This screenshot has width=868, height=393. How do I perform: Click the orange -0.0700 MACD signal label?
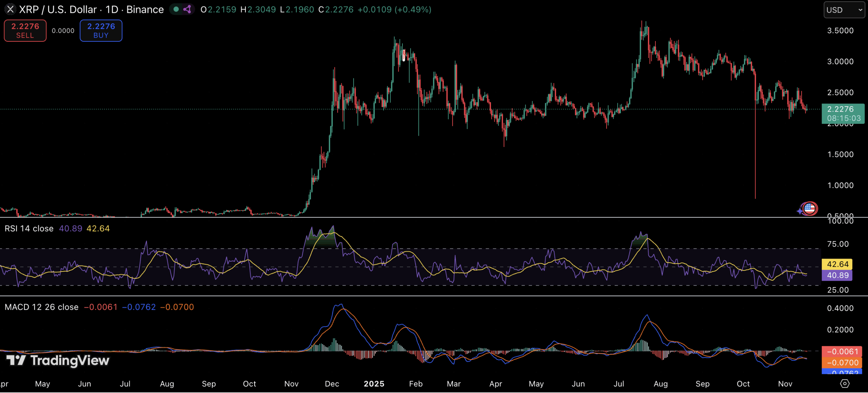coord(842,362)
